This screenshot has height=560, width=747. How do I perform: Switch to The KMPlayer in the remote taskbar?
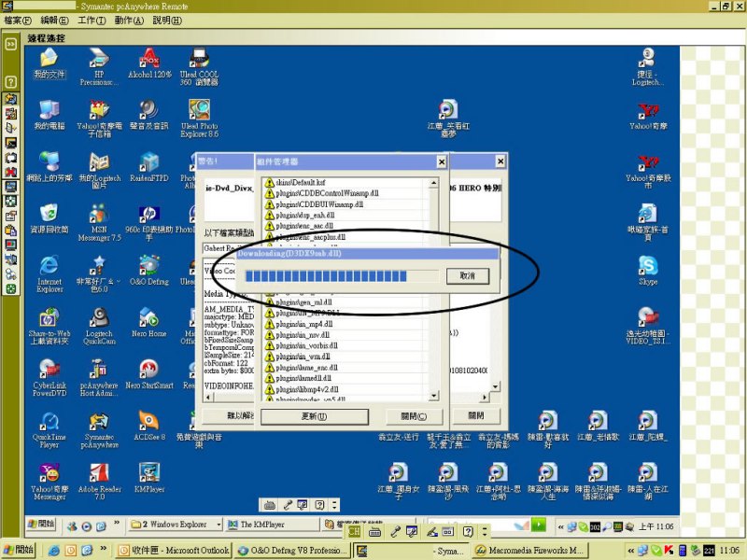click(273, 525)
